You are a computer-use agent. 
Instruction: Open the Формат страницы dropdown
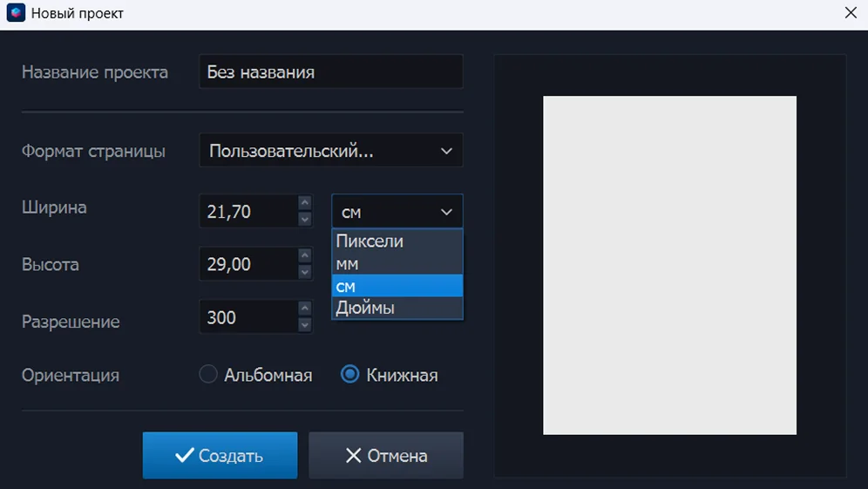[331, 151]
